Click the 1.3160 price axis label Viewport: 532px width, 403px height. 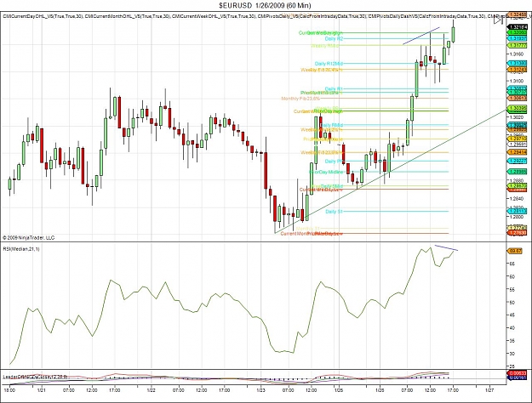(x=517, y=54)
